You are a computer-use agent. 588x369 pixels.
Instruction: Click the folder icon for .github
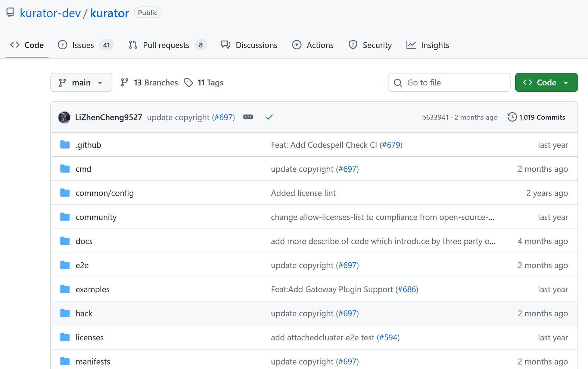65,144
